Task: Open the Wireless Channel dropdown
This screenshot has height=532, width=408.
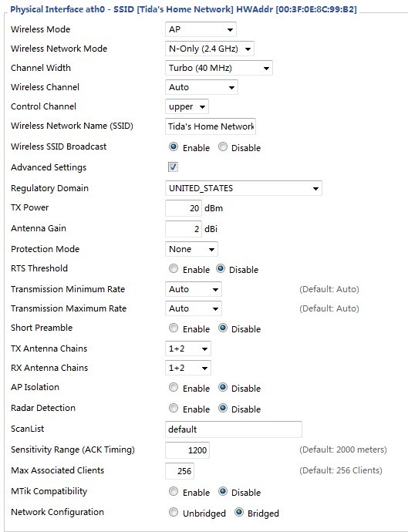Action: [x=201, y=88]
